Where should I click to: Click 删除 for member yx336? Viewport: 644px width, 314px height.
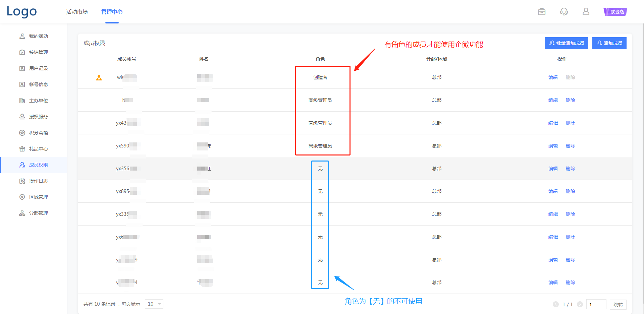tap(571, 214)
